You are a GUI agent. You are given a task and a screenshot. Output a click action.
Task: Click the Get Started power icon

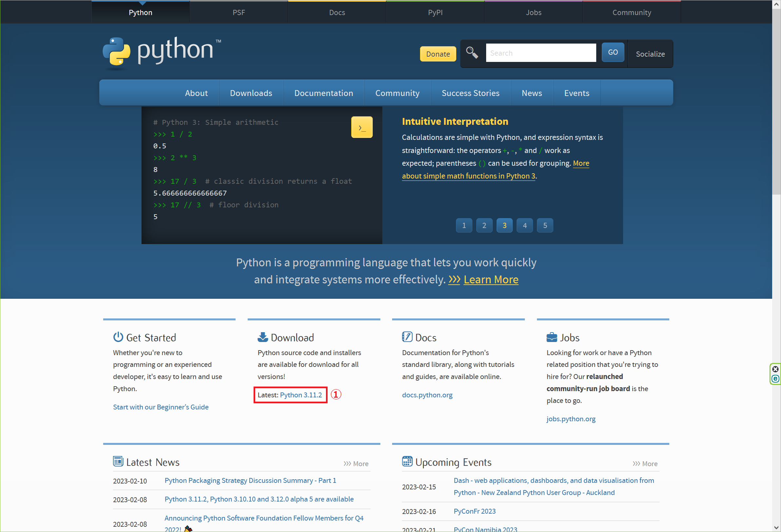(x=118, y=337)
